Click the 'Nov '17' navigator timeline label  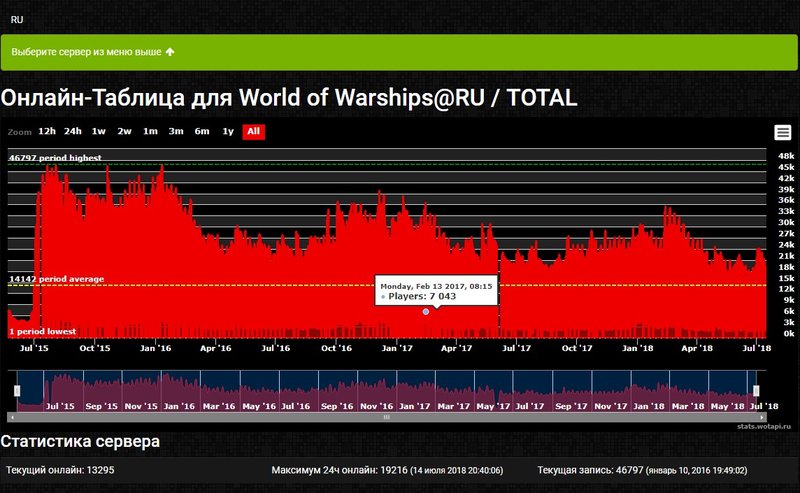[610, 406]
